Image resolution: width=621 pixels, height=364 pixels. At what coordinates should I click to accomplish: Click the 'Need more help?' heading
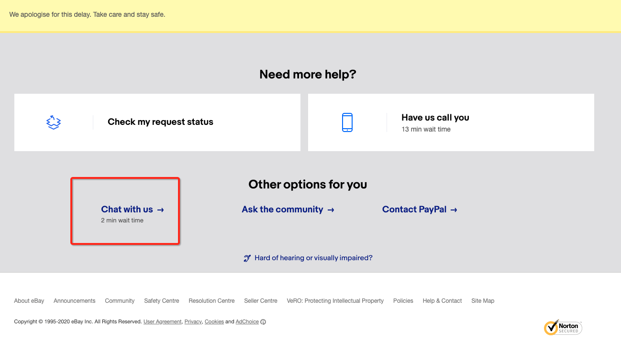[308, 75]
